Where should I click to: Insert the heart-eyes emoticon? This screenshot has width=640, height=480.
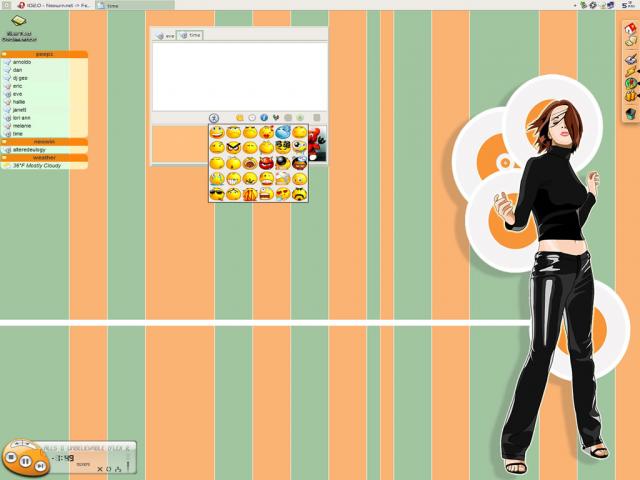click(x=283, y=194)
